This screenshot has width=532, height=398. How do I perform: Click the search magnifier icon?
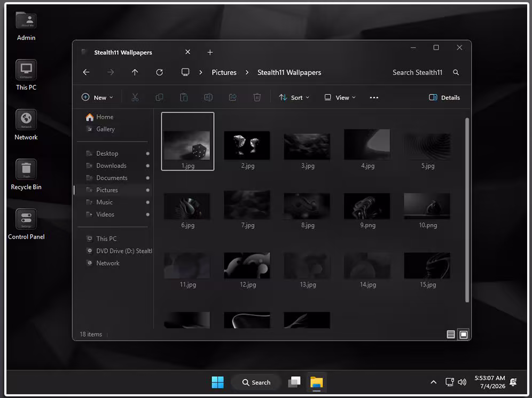pyautogui.click(x=456, y=72)
